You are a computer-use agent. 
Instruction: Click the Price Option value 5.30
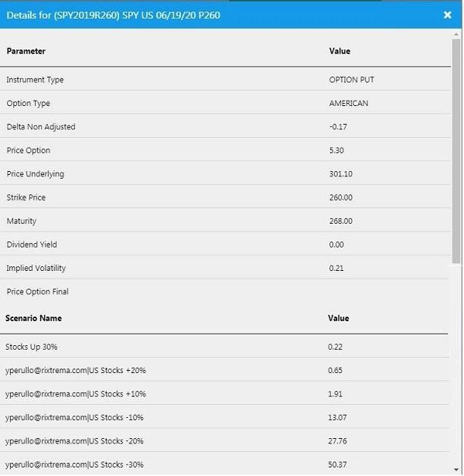(x=336, y=150)
